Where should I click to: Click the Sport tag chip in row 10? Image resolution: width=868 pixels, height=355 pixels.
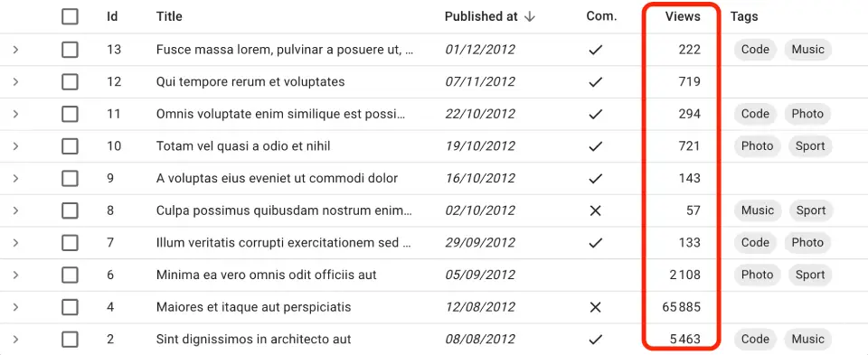[x=810, y=146]
